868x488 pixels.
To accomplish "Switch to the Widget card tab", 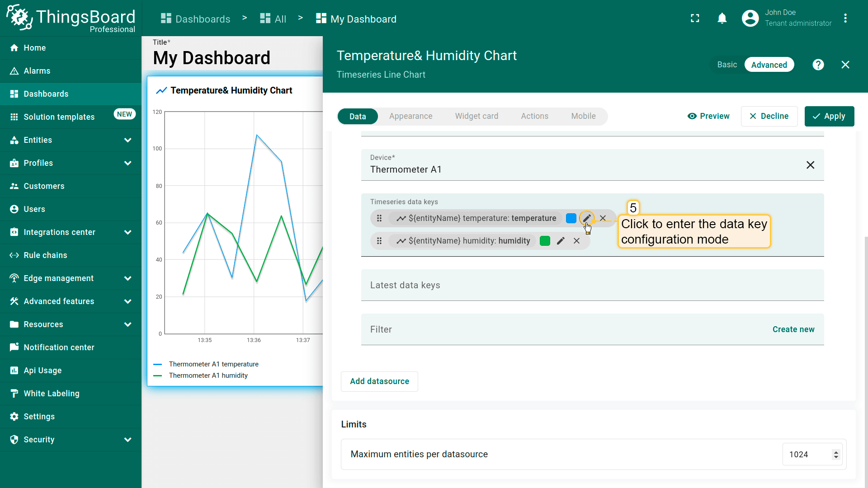I will (476, 116).
